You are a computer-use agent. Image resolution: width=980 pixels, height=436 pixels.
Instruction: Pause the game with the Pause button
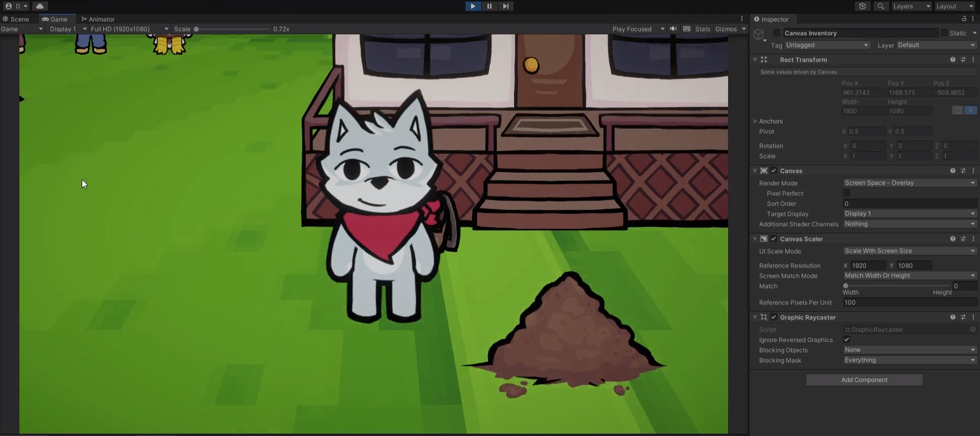(489, 6)
